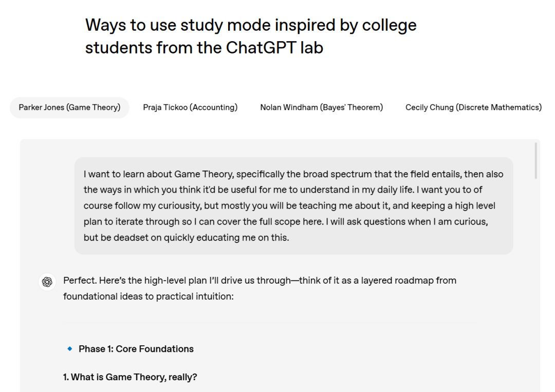
Task: Click the chat panel's vertical scrollbar
Action: 535,161
